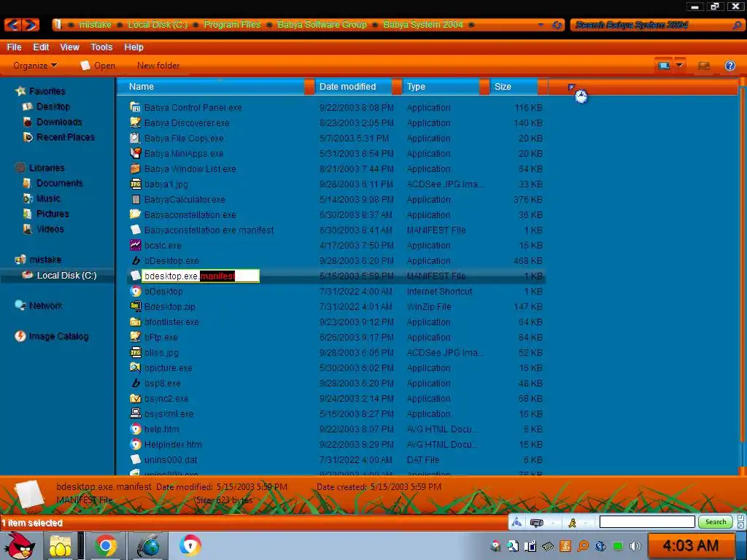Click the Babya Discoverer.exe file icon
This screenshot has height=560, width=747.
coord(135,122)
